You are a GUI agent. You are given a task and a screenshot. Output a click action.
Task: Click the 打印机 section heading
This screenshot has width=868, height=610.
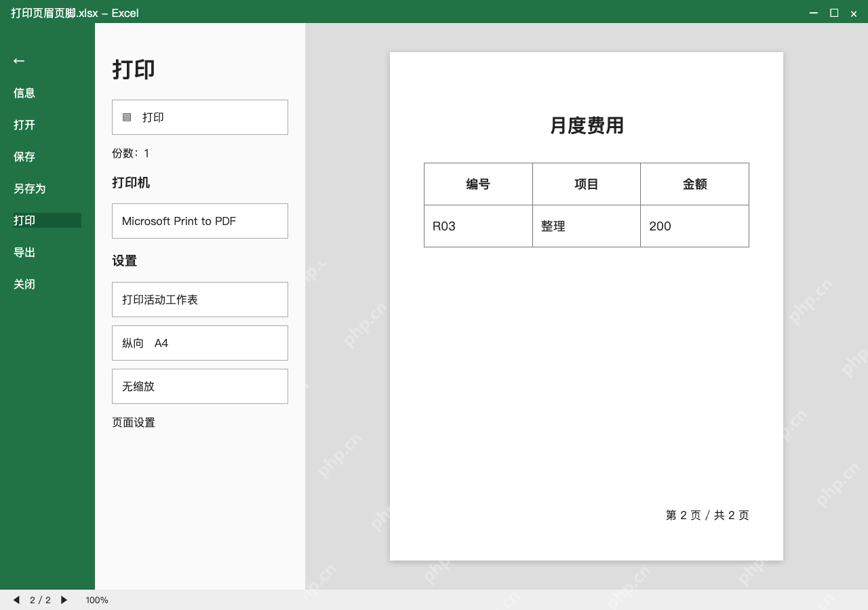(131, 182)
